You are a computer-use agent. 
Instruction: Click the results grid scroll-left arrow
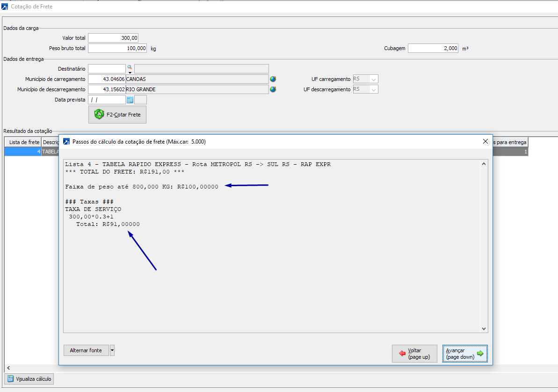click(8, 368)
